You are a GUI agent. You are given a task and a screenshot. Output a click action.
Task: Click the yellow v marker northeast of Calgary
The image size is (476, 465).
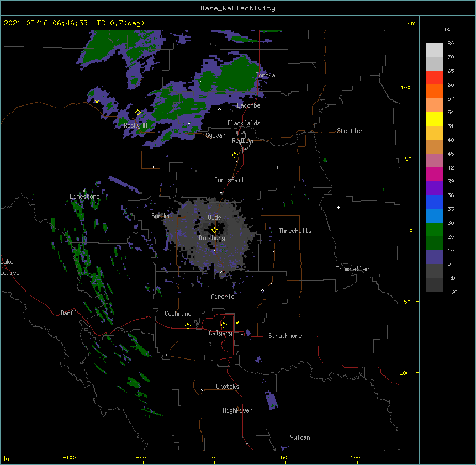coord(237,323)
